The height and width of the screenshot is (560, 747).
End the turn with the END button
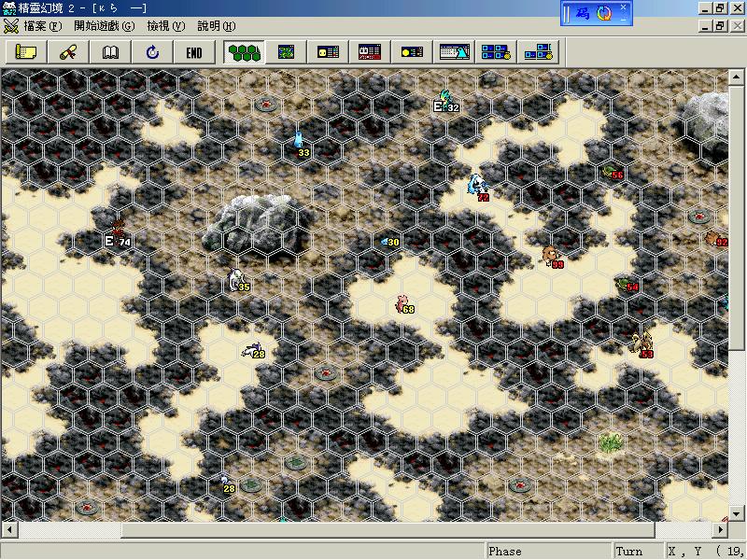click(194, 52)
